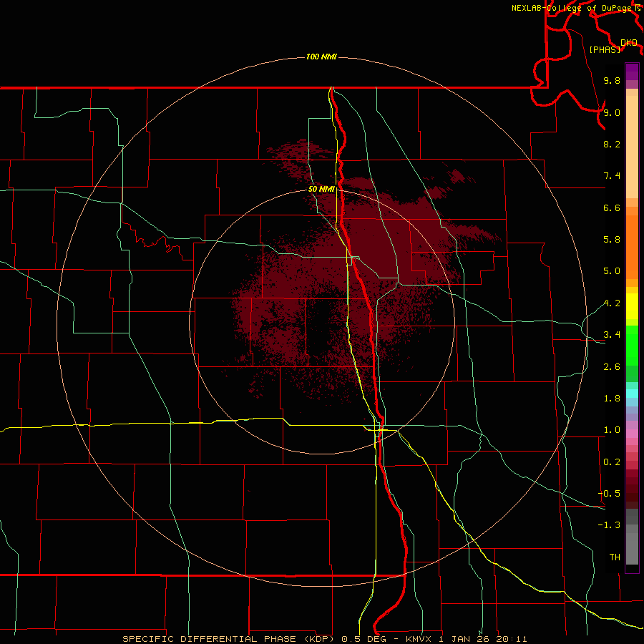Click the 7.4 value on the color scale
Viewport: 644px width, 644px height.
pyautogui.click(x=612, y=176)
